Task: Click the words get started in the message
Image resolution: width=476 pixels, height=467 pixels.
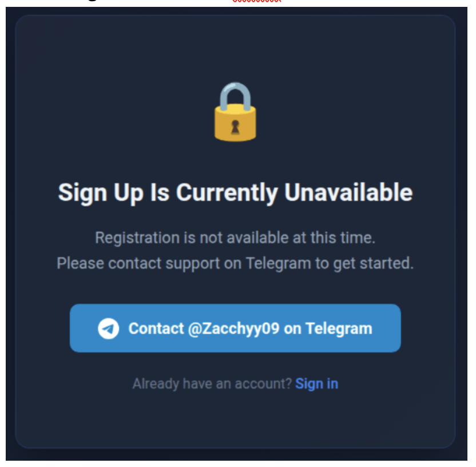Action: [374, 263]
